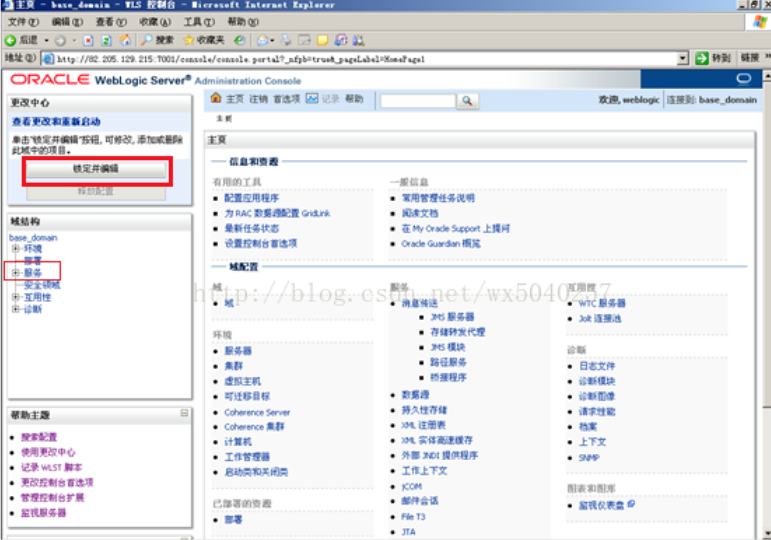This screenshot has height=540, width=771.
Task: Click the console 首选项 link
Action: [287, 99]
